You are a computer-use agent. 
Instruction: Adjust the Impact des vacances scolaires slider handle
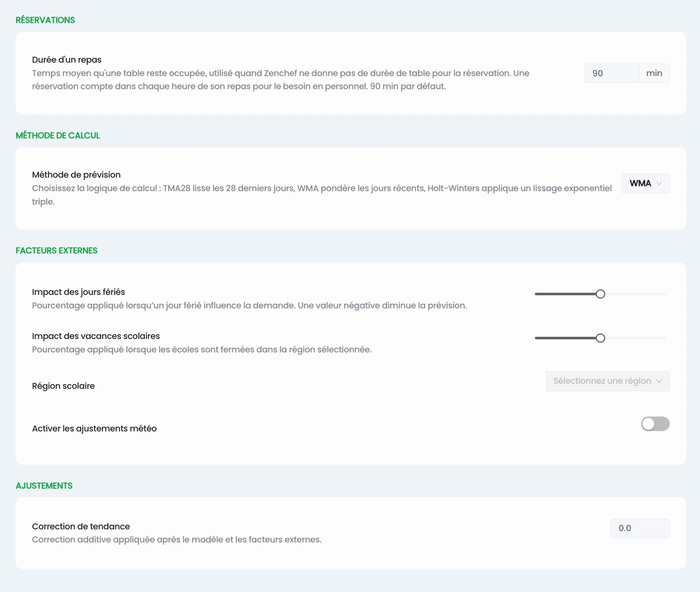600,338
